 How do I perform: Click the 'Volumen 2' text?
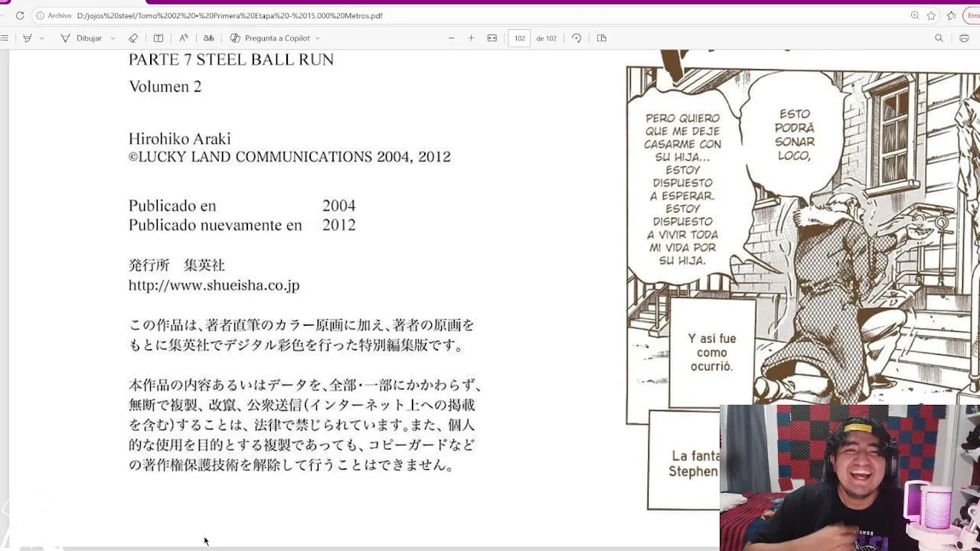(x=165, y=86)
